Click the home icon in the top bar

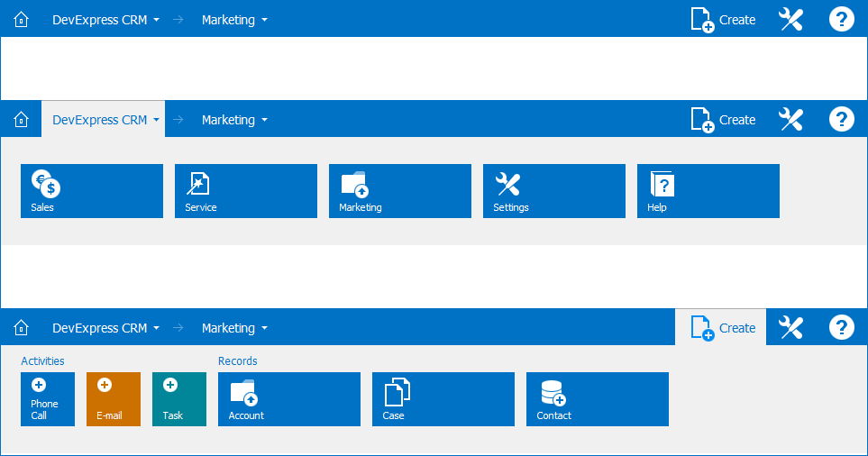coord(22,20)
